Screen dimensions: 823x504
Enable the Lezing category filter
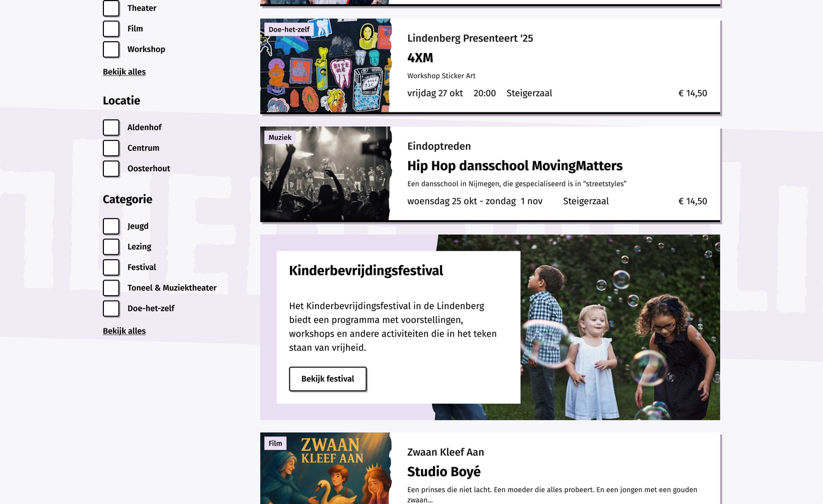[111, 247]
